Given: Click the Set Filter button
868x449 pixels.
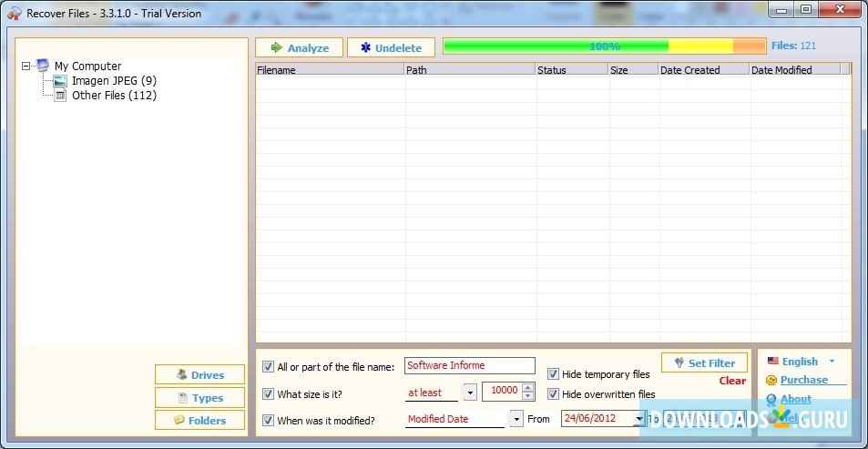Looking at the screenshot, I should click(x=704, y=363).
